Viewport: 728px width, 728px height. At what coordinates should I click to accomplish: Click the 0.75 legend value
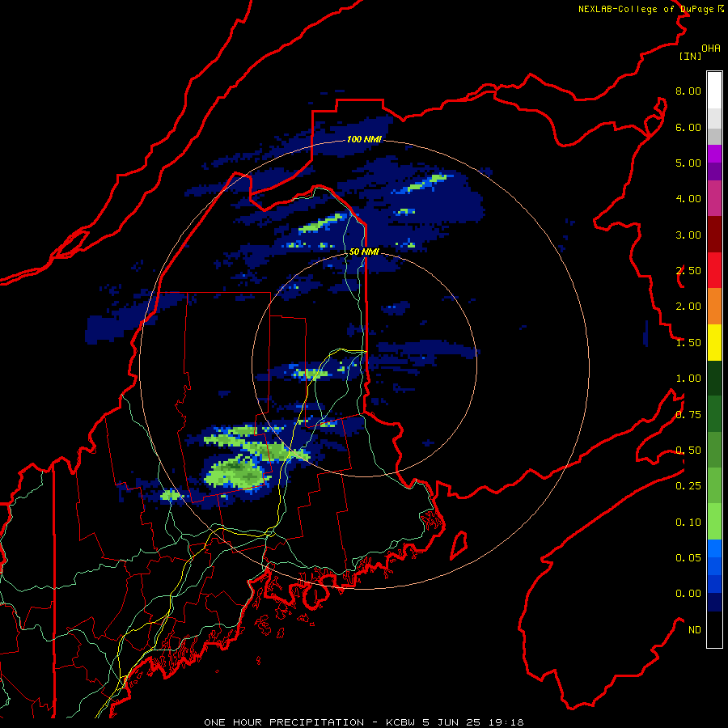(688, 415)
